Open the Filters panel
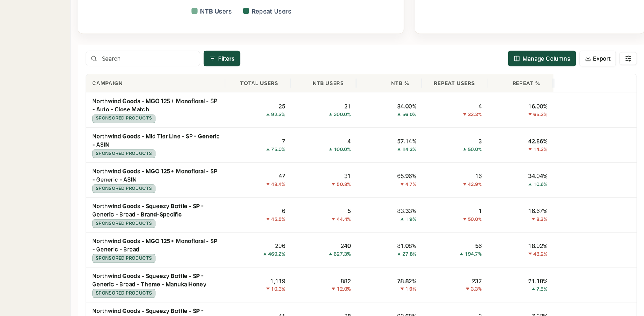The width and height of the screenshot is (644, 316). click(x=222, y=59)
